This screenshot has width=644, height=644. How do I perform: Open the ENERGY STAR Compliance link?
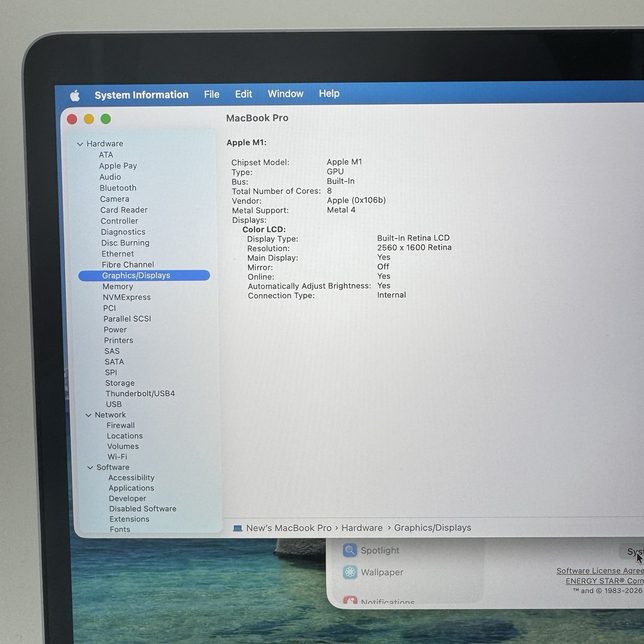[x=605, y=581]
